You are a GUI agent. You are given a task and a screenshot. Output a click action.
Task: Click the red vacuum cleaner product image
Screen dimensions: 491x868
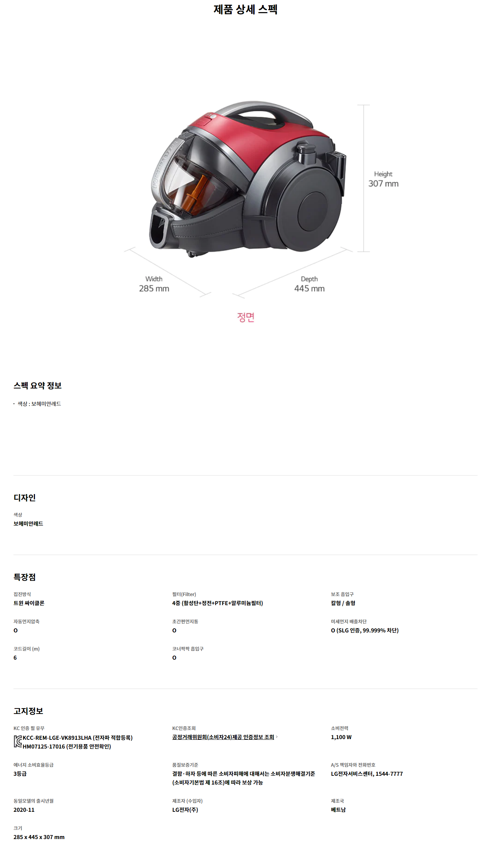point(248,179)
